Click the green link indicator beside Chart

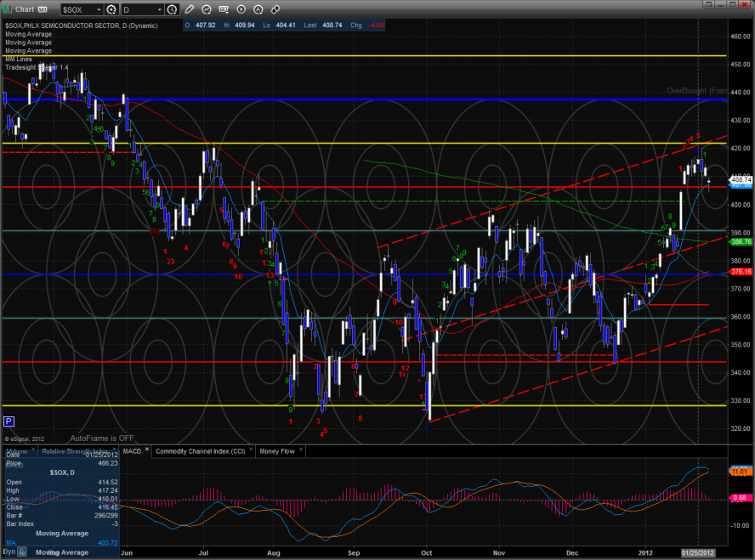coord(8,9)
